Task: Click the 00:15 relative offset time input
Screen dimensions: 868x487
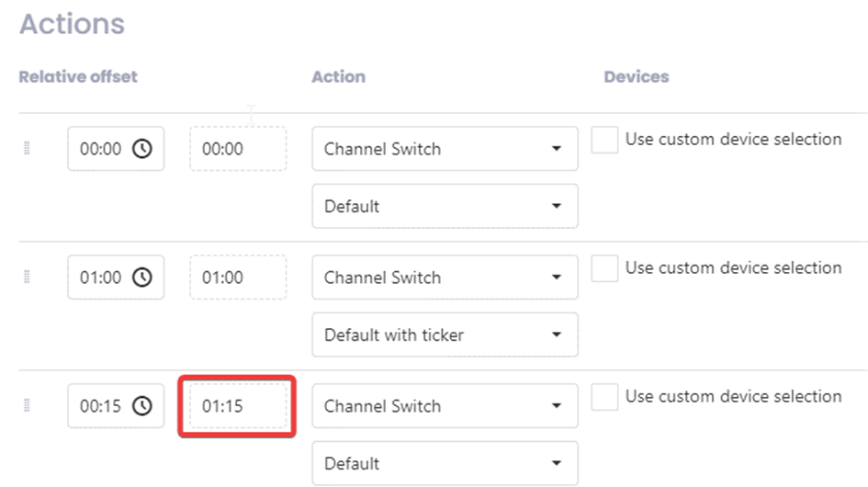Action: tap(100, 406)
